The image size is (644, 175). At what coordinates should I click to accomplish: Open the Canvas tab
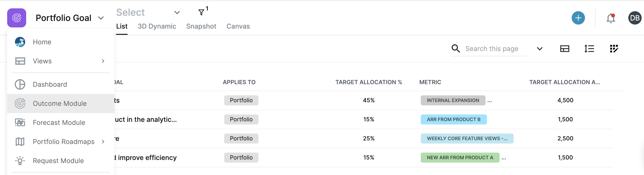tap(238, 26)
